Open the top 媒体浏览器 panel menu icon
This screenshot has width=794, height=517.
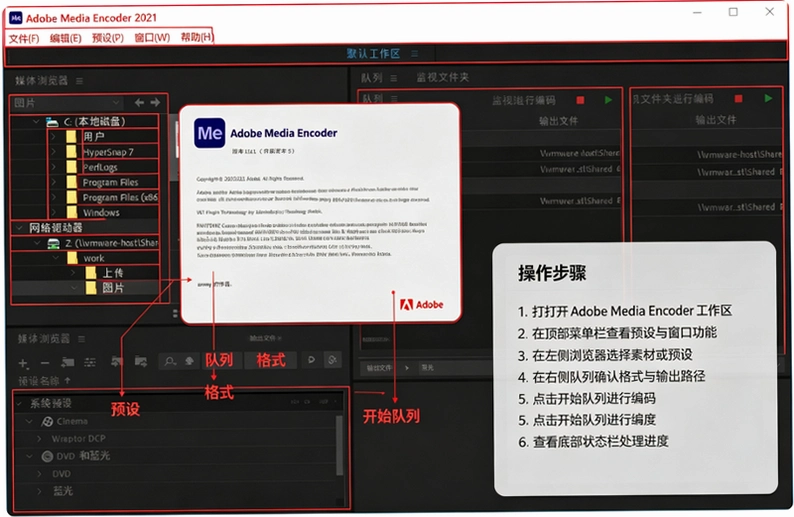coord(80,81)
